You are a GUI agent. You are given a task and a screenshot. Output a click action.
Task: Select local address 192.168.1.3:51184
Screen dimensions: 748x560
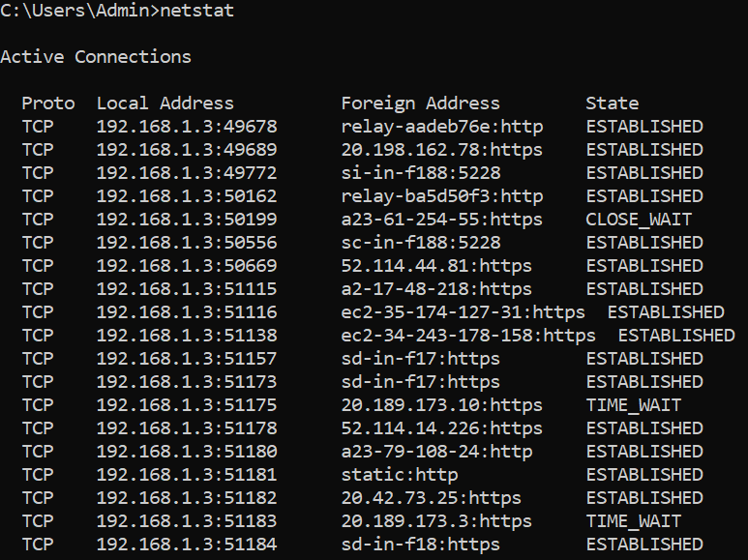[x=187, y=545]
